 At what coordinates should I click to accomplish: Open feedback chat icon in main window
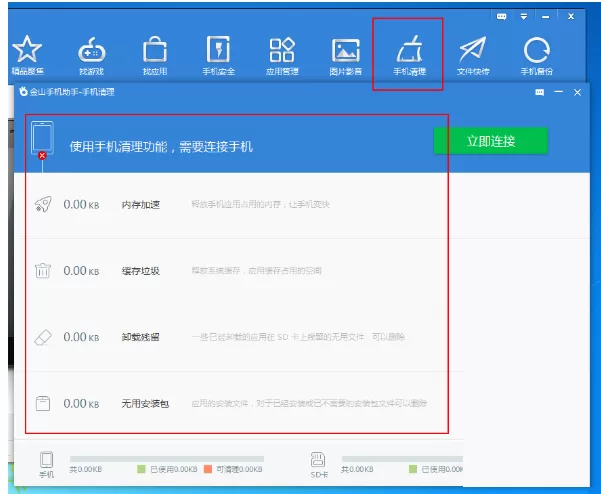pyautogui.click(x=501, y=16)
